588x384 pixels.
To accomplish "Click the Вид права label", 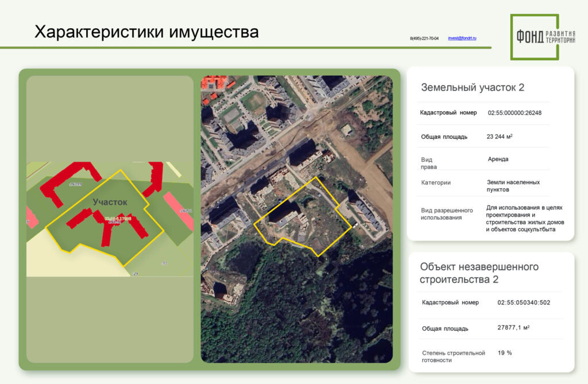I will coord(428,163).
